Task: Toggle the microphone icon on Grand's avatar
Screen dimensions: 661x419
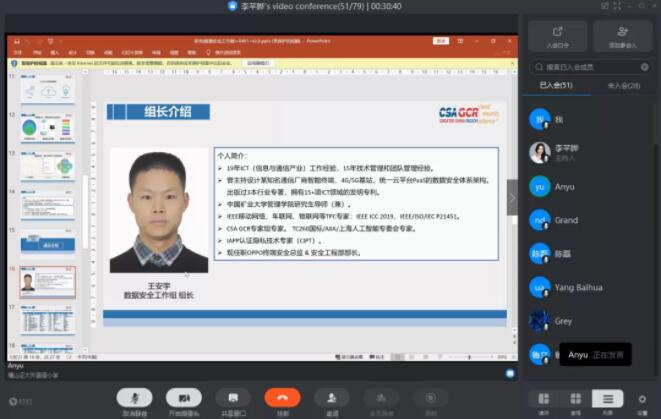Action: (x=546, y=226)
